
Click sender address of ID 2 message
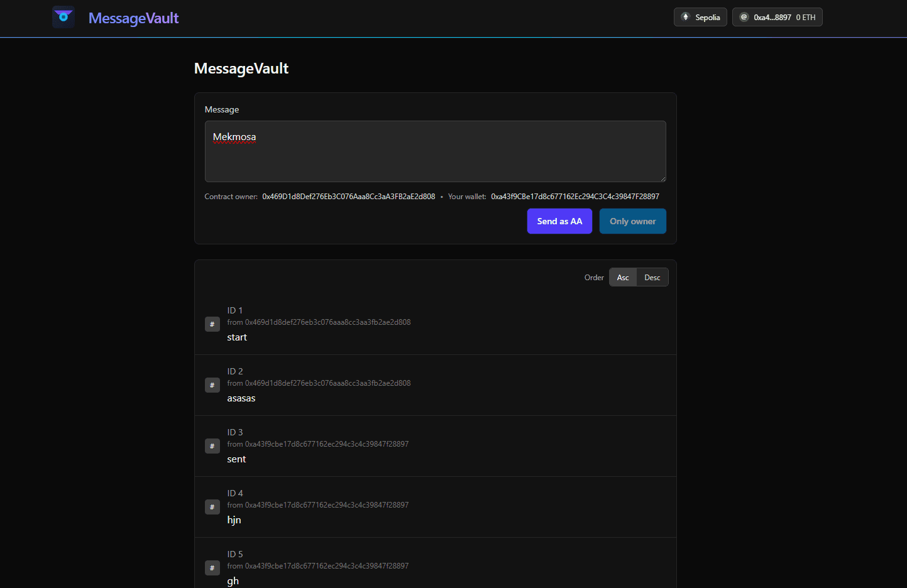(x=327, y=383)
